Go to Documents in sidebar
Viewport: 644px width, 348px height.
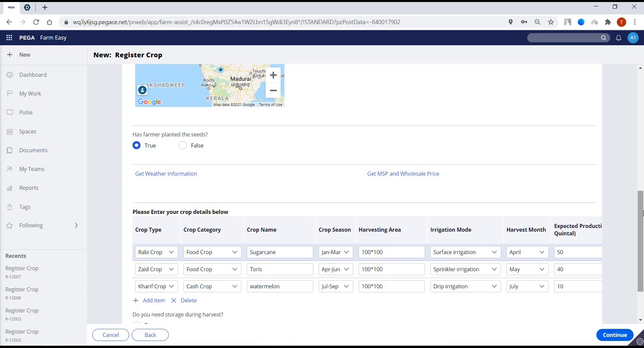coord(33,150)
